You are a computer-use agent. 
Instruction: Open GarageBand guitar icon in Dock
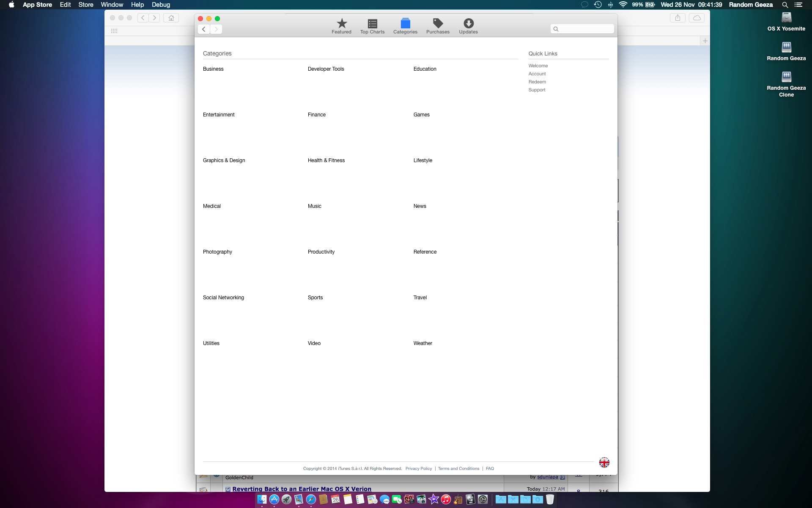tap(458, 500)
